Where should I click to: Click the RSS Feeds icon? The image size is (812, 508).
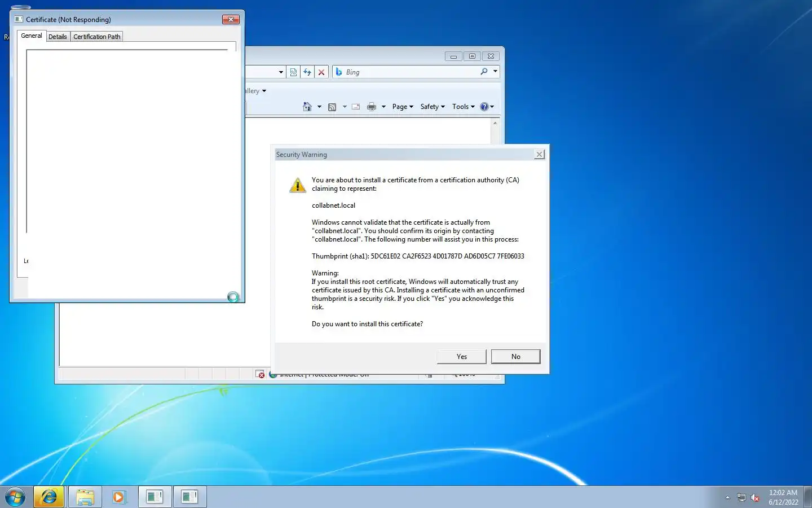(332, 107)
